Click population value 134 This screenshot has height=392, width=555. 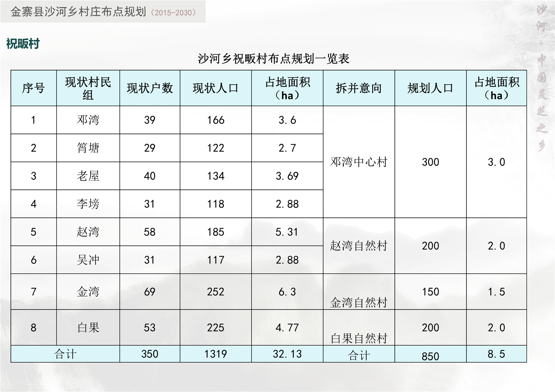tap(215, 176)
